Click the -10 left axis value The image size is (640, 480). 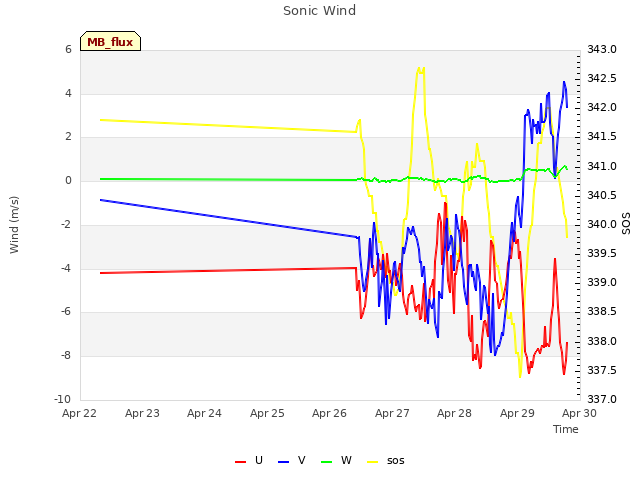point(62,399)
